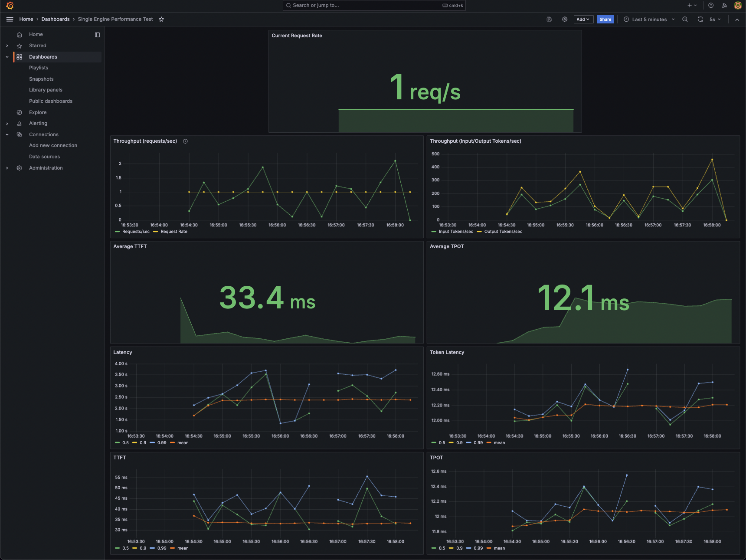Viewport: 746px width, 560px height.
Task: Click the Token Latency panel title
Action: click(447, 352)
